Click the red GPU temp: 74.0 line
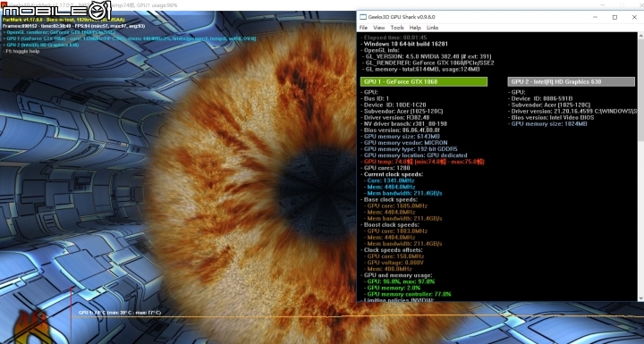 pos(422,162)
